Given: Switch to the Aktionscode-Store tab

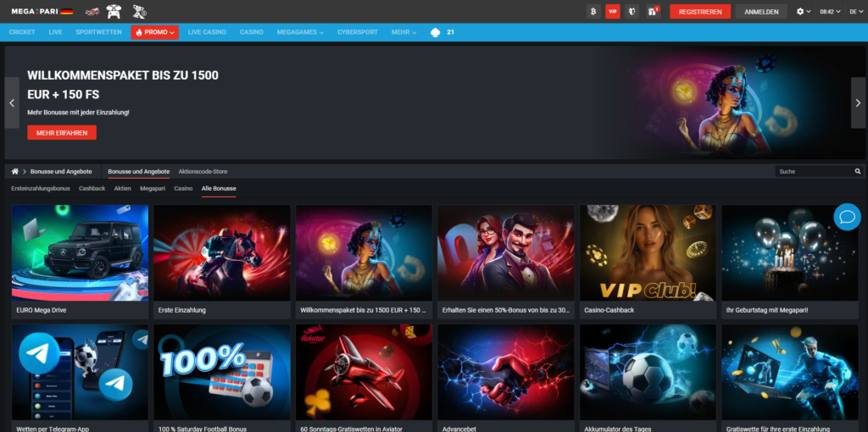Looking at the screenshot, I should (203, 171).
